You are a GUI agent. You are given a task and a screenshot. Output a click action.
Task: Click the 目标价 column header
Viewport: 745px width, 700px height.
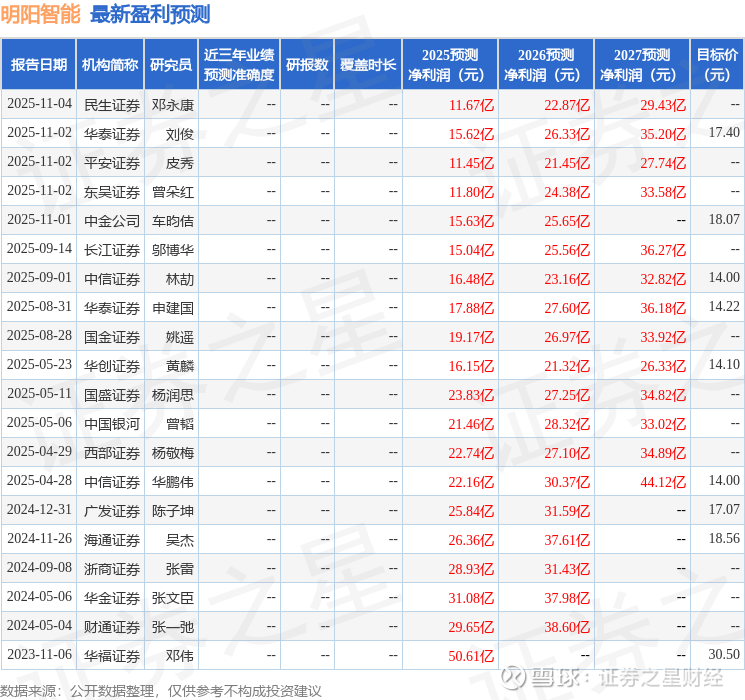tap(716, 65)
